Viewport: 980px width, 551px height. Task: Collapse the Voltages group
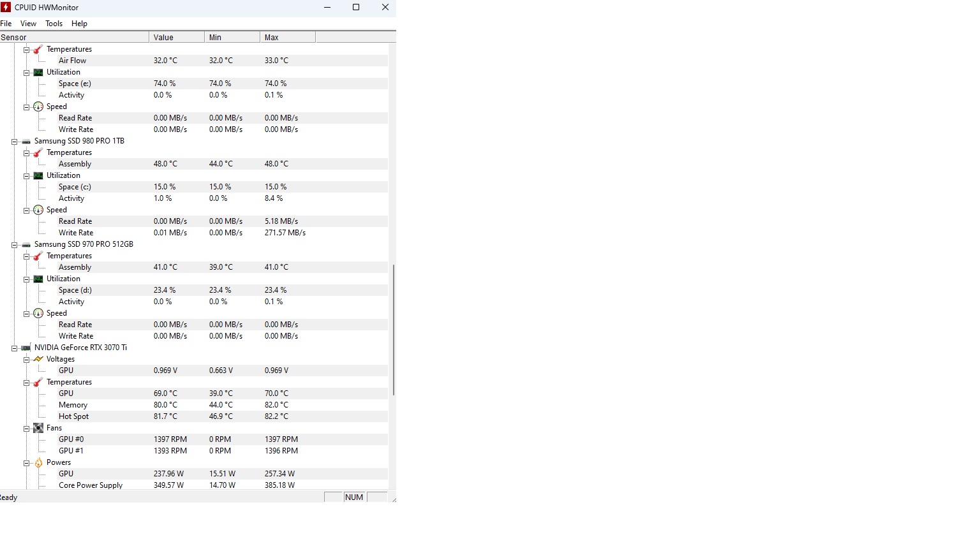(27, 360)
